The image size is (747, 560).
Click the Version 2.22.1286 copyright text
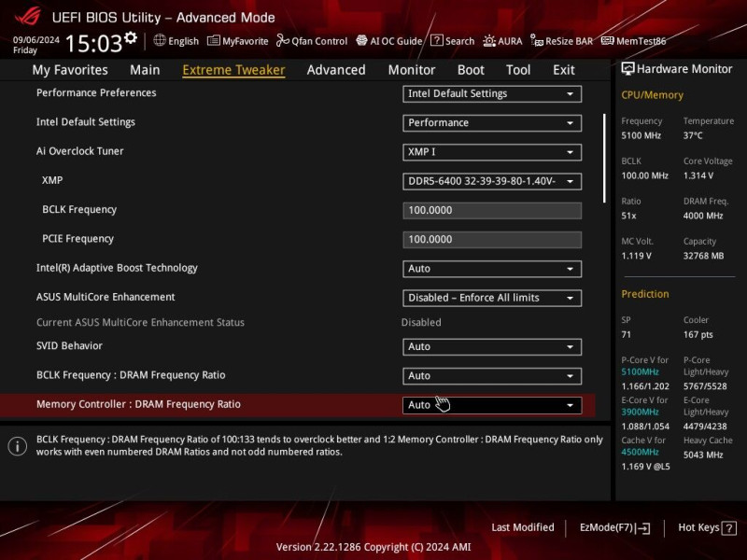tap(373, 547)
